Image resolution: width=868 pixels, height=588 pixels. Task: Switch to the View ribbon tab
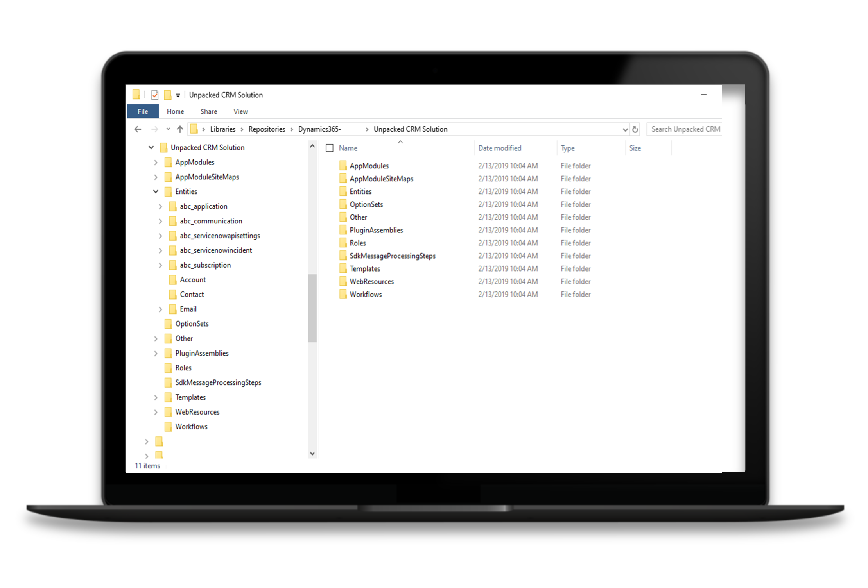(241, 112)
